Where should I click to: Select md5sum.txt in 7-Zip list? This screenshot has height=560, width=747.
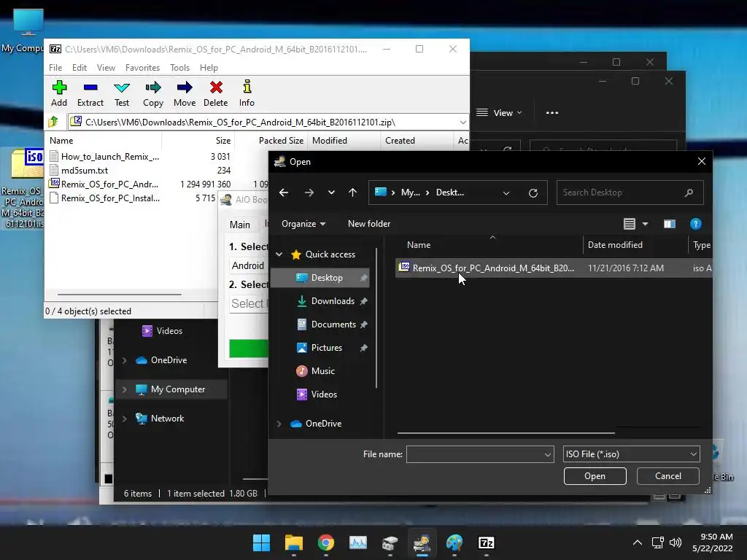coord(85,171)
